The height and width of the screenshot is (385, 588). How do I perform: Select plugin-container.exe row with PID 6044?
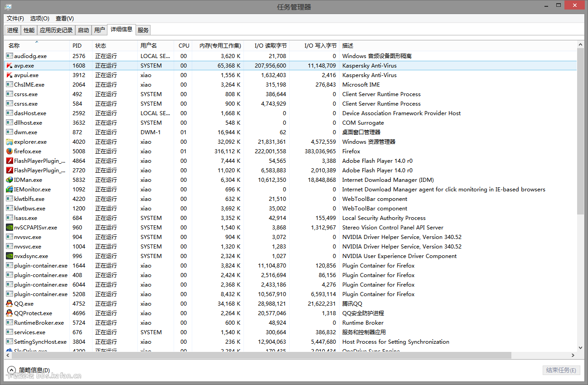pyautogui.click(x=291, y=284)
